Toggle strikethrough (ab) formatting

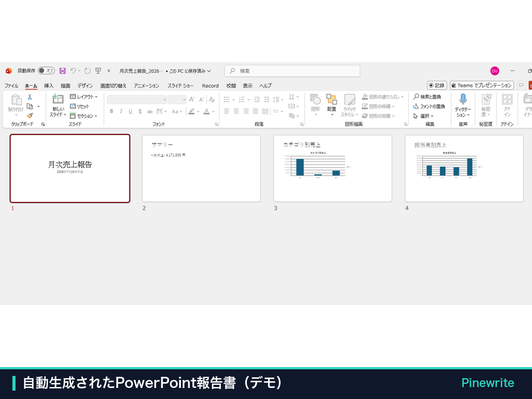(x=149, y=111)
